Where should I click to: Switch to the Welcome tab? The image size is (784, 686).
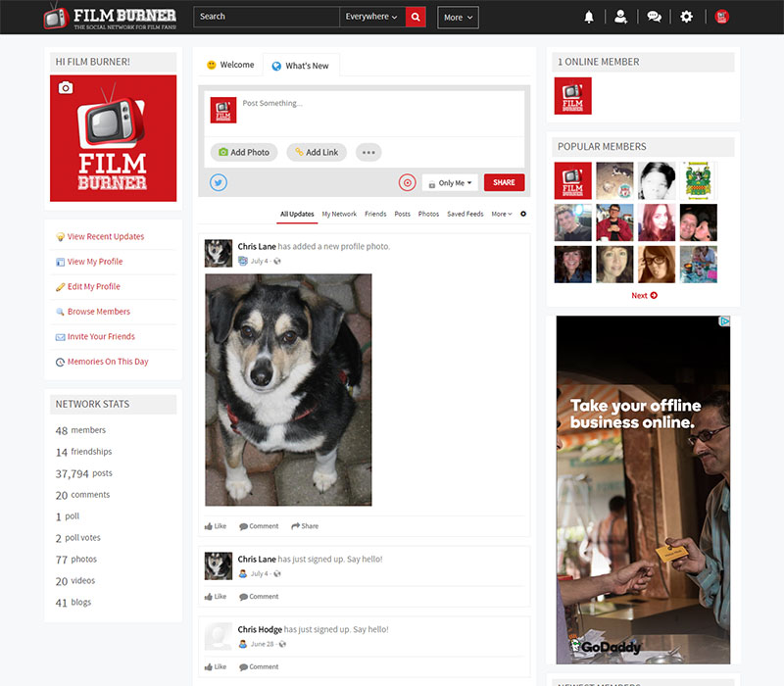tap(230, 66)
